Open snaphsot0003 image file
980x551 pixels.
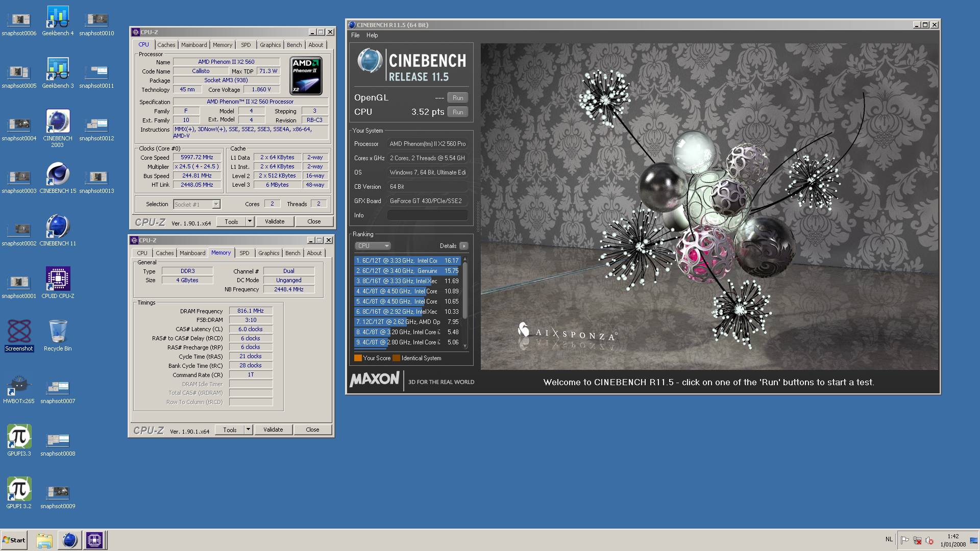(19, 182)
